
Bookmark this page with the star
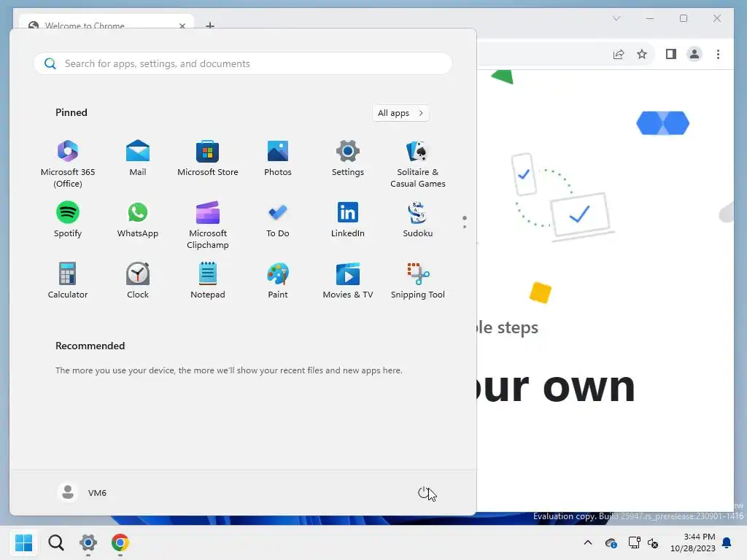click(642, 54)
